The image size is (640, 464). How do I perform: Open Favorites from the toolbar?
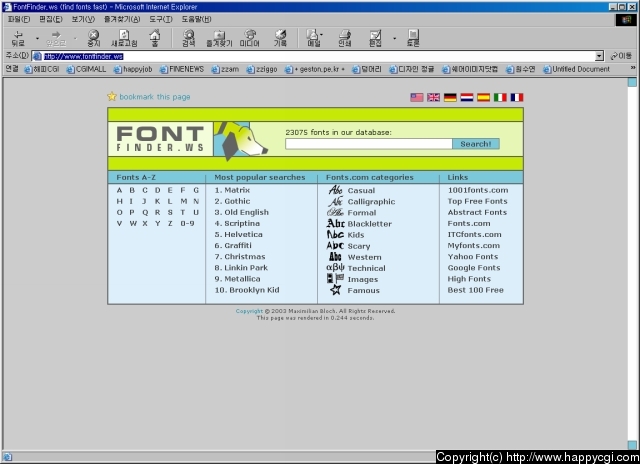click(219, 38)
